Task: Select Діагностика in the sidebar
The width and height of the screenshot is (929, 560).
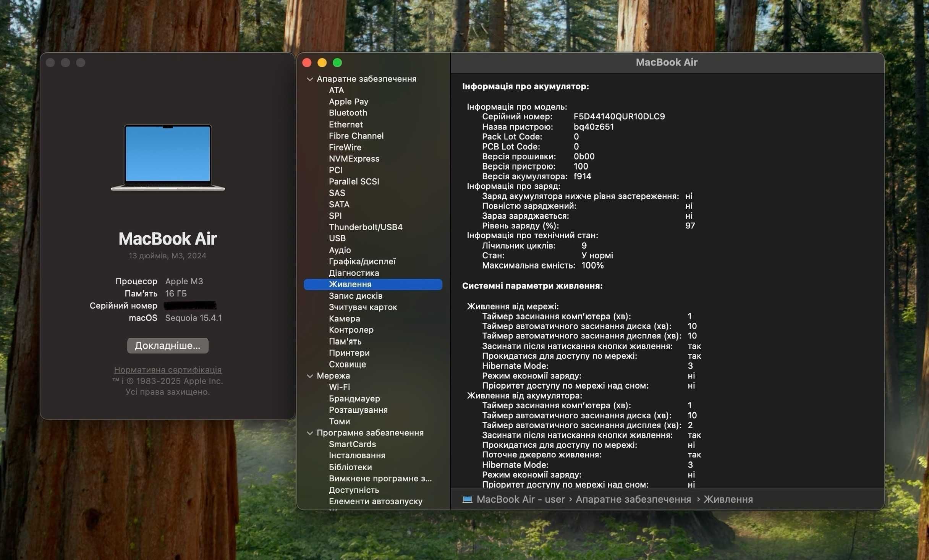Action: [x=354, y=273]
